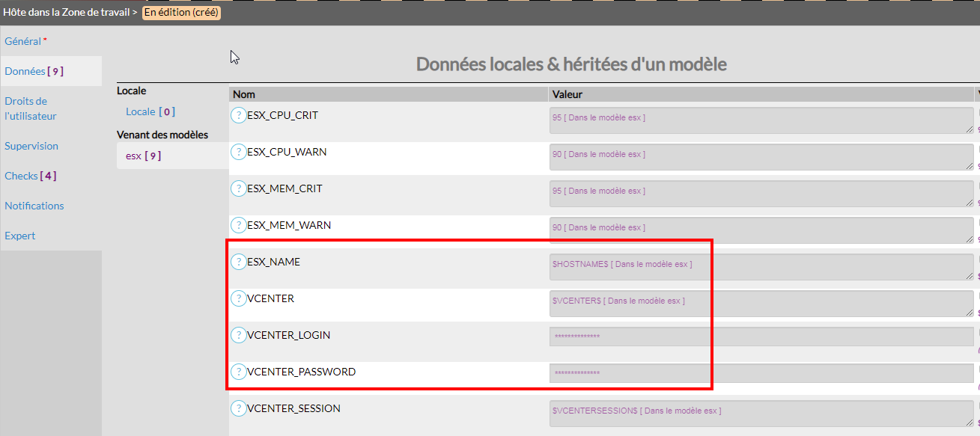Click help icon next to ESX_CPU_CRIT
The width and height of the screenshot is (980, 436).
point(238,115)
